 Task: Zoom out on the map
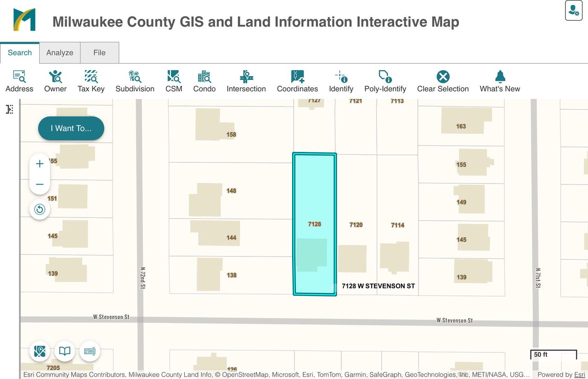click(x=40, y=184)
